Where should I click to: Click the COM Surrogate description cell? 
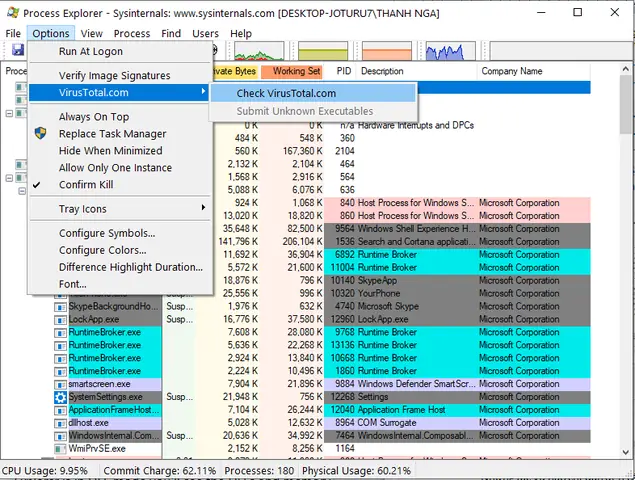point(387,423)
